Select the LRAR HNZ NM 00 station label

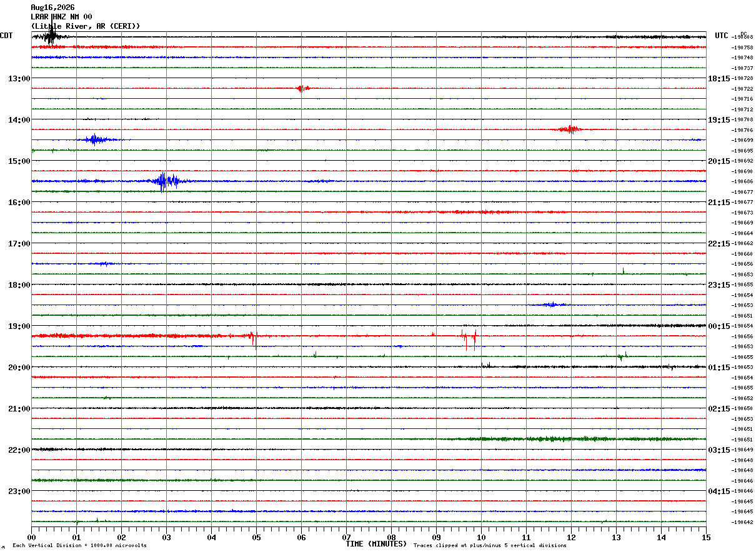[x=61, y=17]
